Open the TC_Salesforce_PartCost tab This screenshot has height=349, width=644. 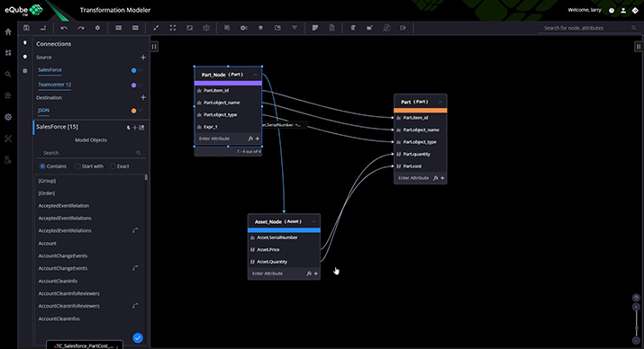coord(84,345)
